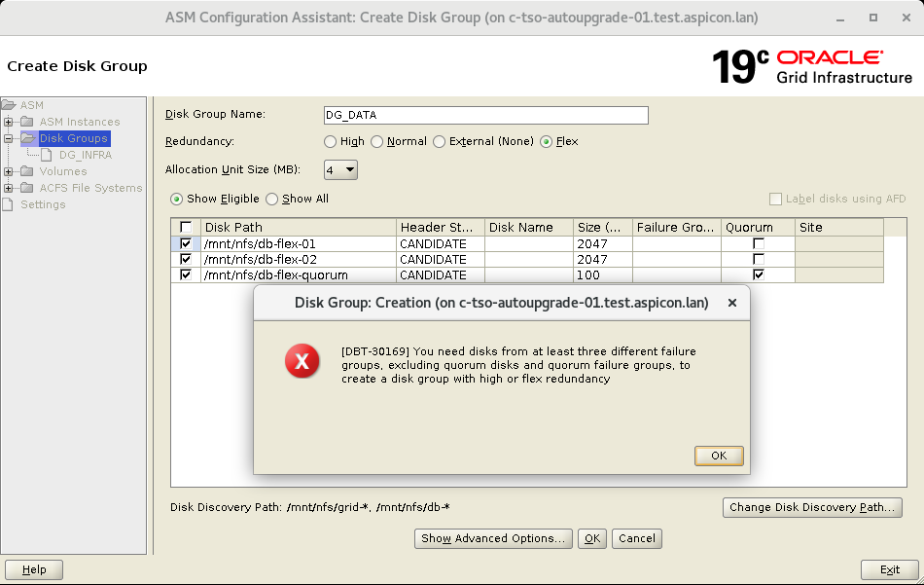Select Disk Groups tree item
The height and width of the screenshot is (585, 924).
coord(74,138)
